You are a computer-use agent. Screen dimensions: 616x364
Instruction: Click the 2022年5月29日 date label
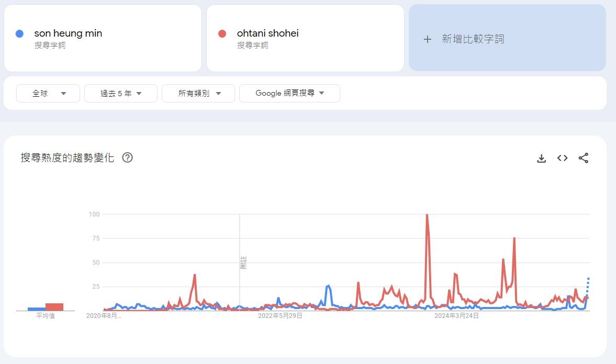[281, 316]
